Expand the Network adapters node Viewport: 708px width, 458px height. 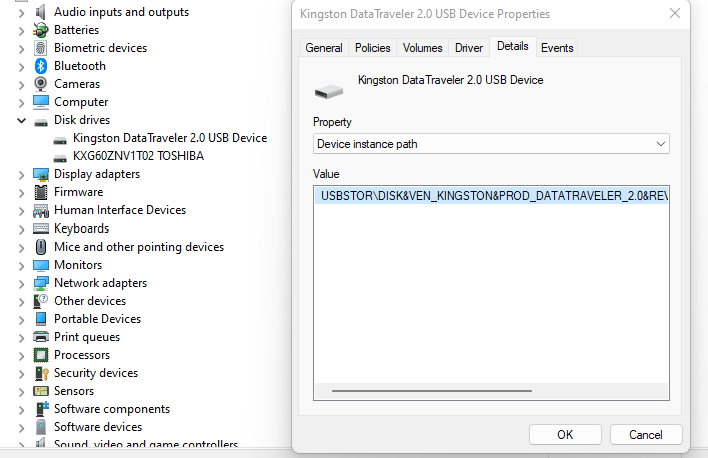pyautogui.click(x=21, y=284)
